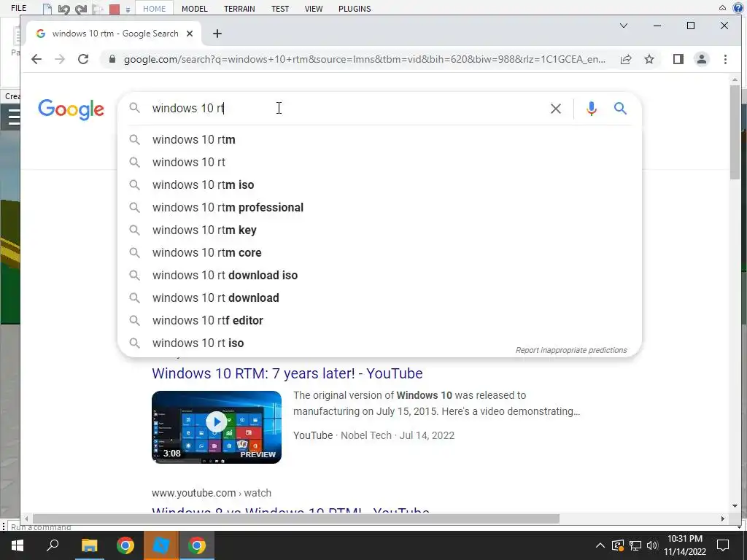Viewport: 747px width, 560px height.
Task: Select suggestion windows 10 rt download iso
Action: [379, 275]
